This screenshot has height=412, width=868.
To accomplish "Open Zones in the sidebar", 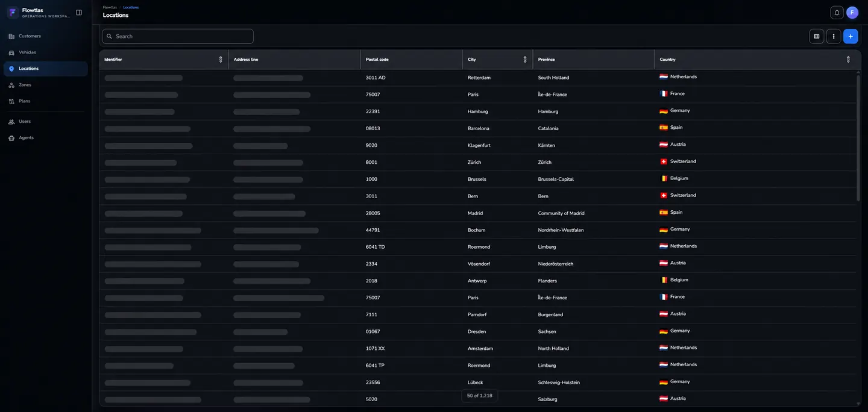I will pyautogui.click(x=46, y=85).
